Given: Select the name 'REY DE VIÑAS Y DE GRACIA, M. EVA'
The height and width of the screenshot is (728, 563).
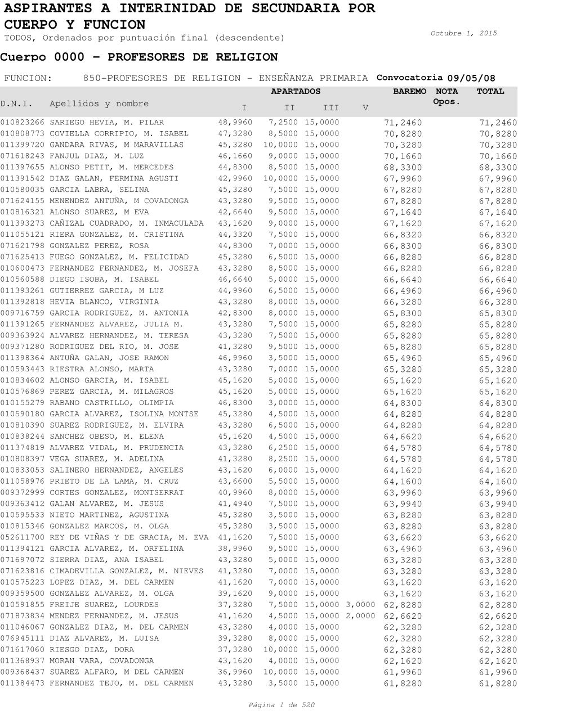Looking at the screenshot, I should (x=129, y=538).
